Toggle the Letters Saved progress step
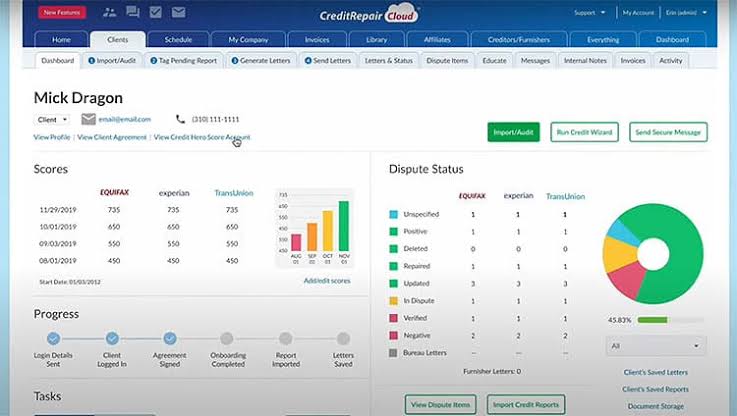Viewport: 737px width, 416px height. click(344, 338)
